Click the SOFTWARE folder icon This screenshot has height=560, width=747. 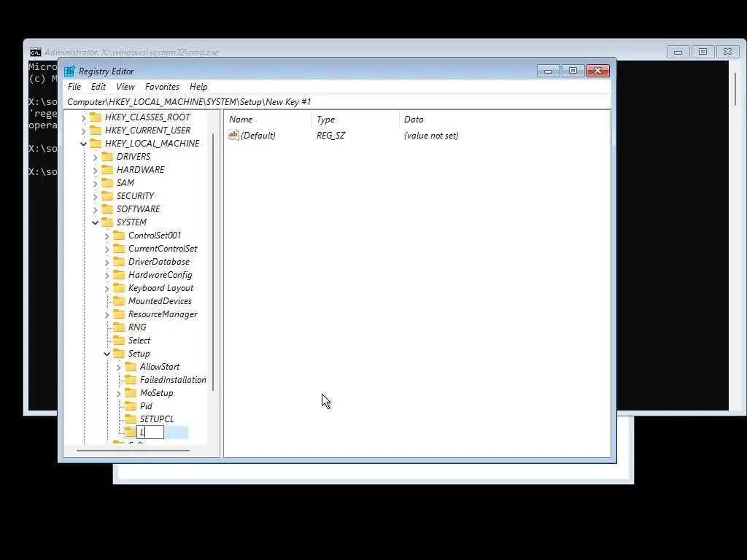[108, 209]
